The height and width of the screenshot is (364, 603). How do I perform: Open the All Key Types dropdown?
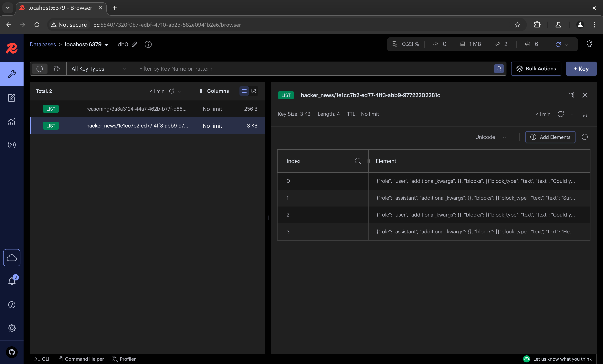coord(100,69)
